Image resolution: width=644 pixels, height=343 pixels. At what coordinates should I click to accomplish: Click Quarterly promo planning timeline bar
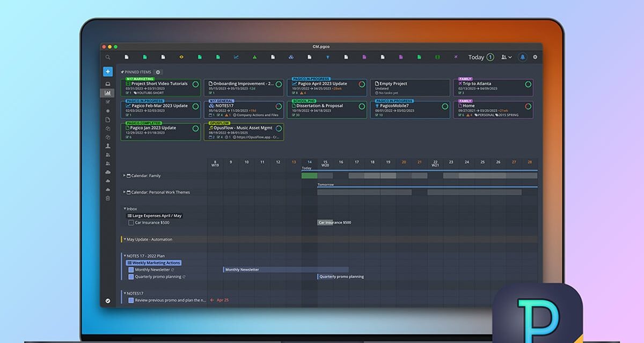pyautogui.click(x=341, y=277)
